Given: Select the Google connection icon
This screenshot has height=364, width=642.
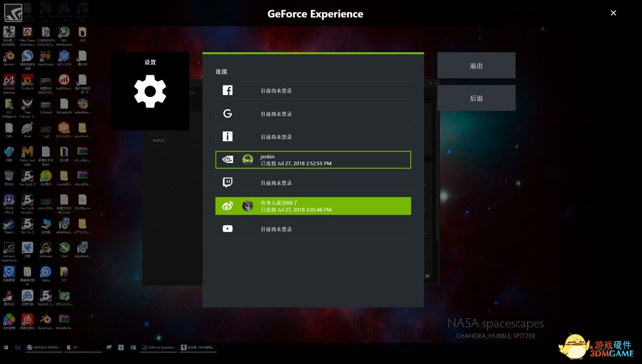Looking at the screenshot, I should coord(227,114).
